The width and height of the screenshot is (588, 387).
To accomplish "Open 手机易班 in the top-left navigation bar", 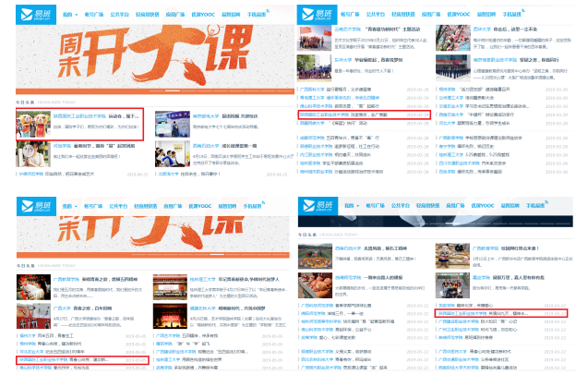I will pyautogui.click(x=256, y=16).
